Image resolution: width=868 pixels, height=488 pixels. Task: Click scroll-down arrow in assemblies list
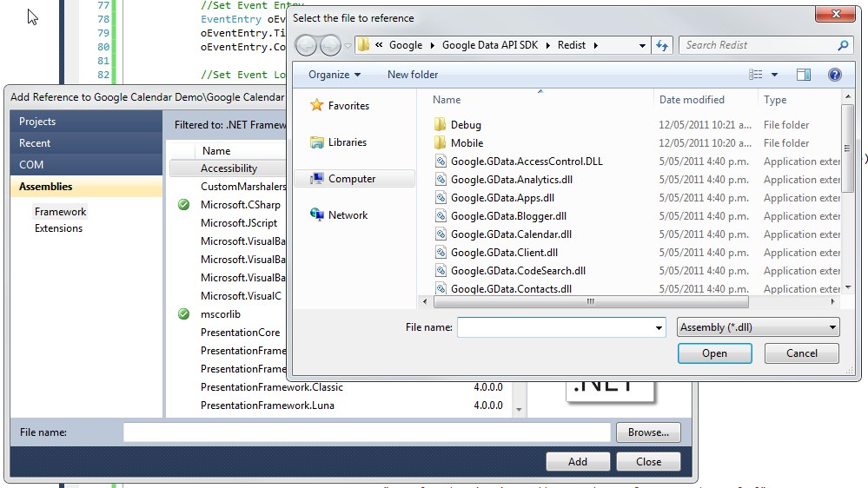(x=519, y=410)
